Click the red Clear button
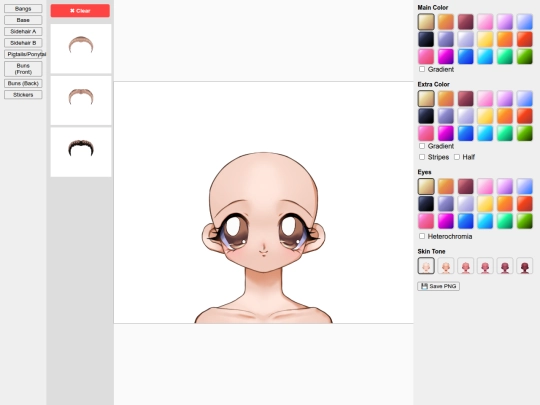This screenshot has width=540, height=405. click(x=80, y=11)
